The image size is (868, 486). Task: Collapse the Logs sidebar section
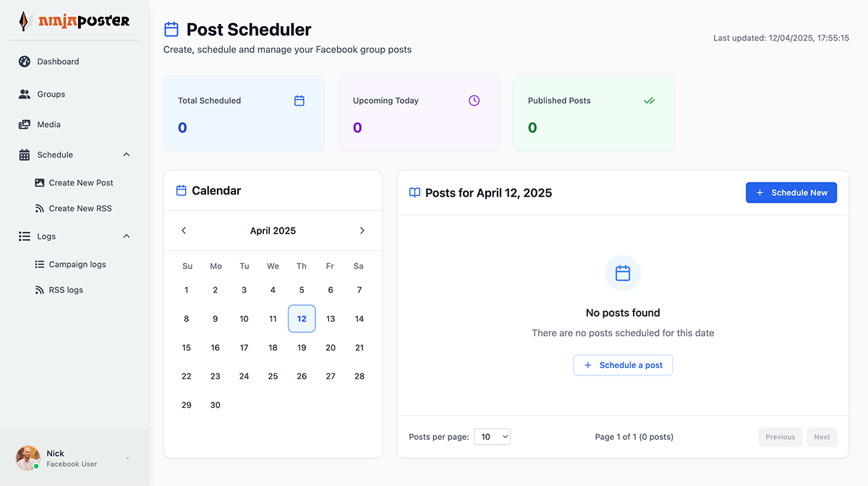point(127,236)
